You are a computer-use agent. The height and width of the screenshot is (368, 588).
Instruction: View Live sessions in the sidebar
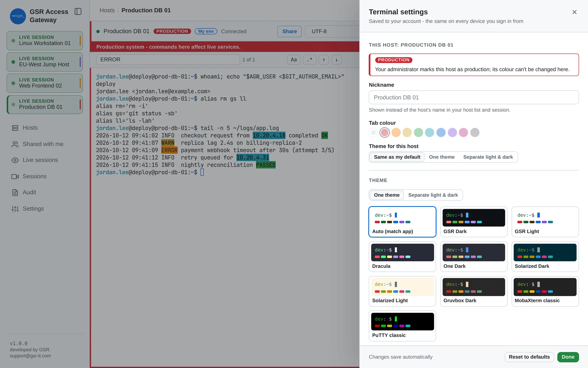[x=45, y=160]
